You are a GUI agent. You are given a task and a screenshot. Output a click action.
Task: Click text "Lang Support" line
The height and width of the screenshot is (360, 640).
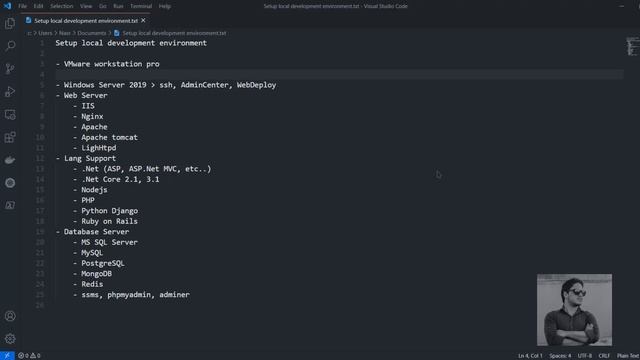tap(90, 158)
